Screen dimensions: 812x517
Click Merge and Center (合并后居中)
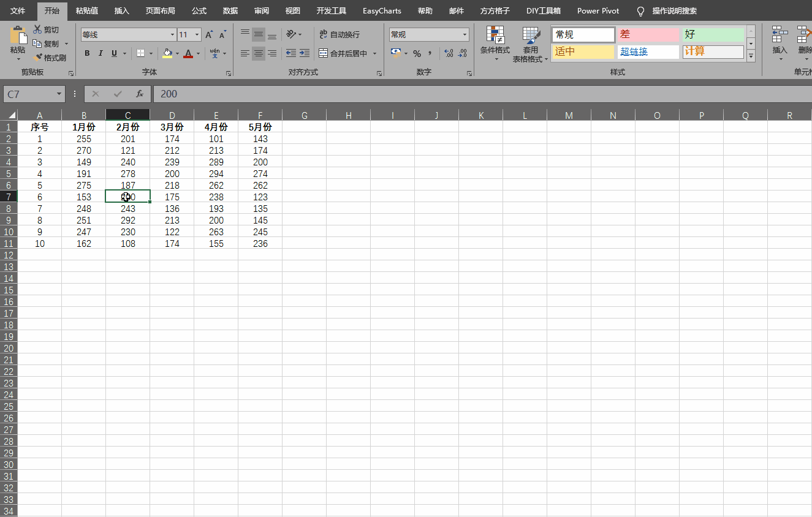coord(343,53)
